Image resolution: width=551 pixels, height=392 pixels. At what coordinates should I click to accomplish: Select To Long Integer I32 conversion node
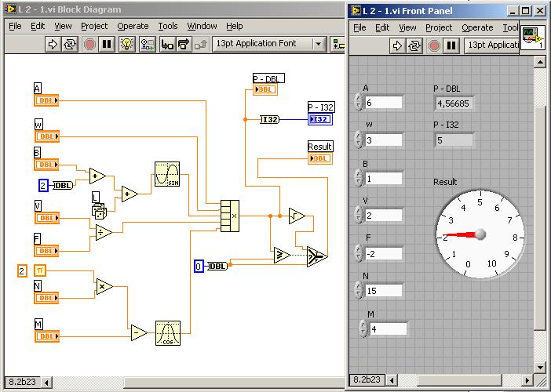point(270,120)
